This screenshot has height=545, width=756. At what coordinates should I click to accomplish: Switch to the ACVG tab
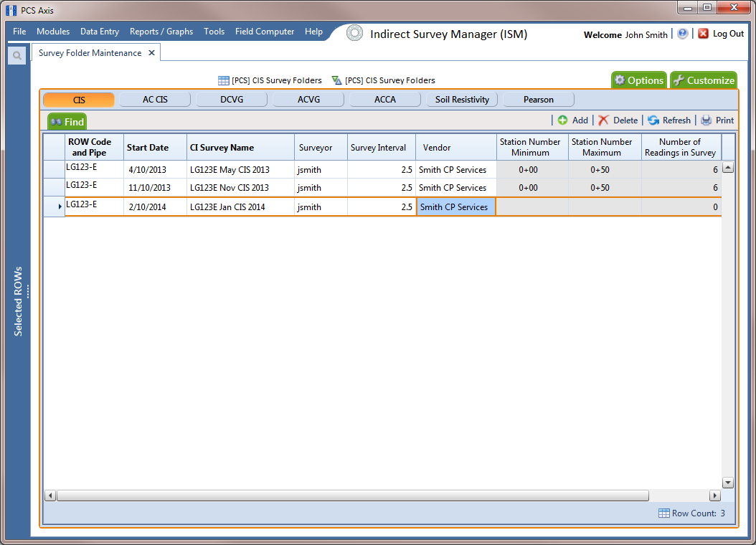click(x=308, y=100)
